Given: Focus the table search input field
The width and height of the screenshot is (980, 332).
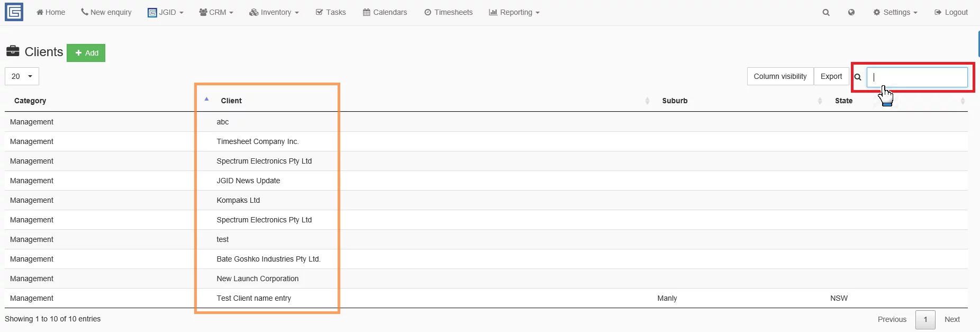Looking at the screenshot, I should [x=917, y=77].
